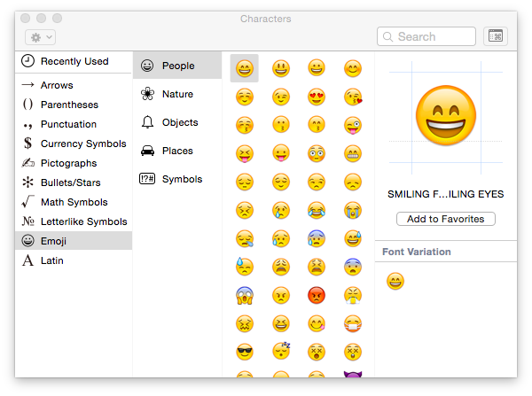Show the Symbols emoji subcategory
The width and height of the screenshot is (532, 396).
pos(182,179)
